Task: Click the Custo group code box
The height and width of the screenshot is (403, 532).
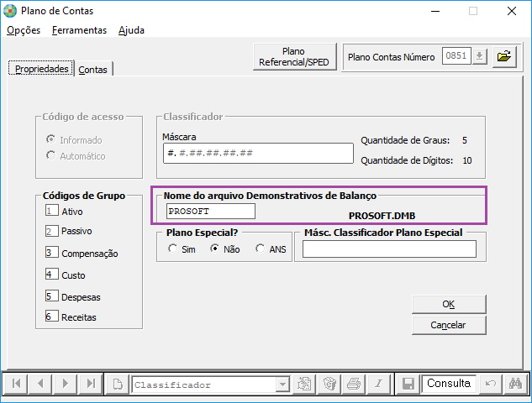Action: coord(51,274)
